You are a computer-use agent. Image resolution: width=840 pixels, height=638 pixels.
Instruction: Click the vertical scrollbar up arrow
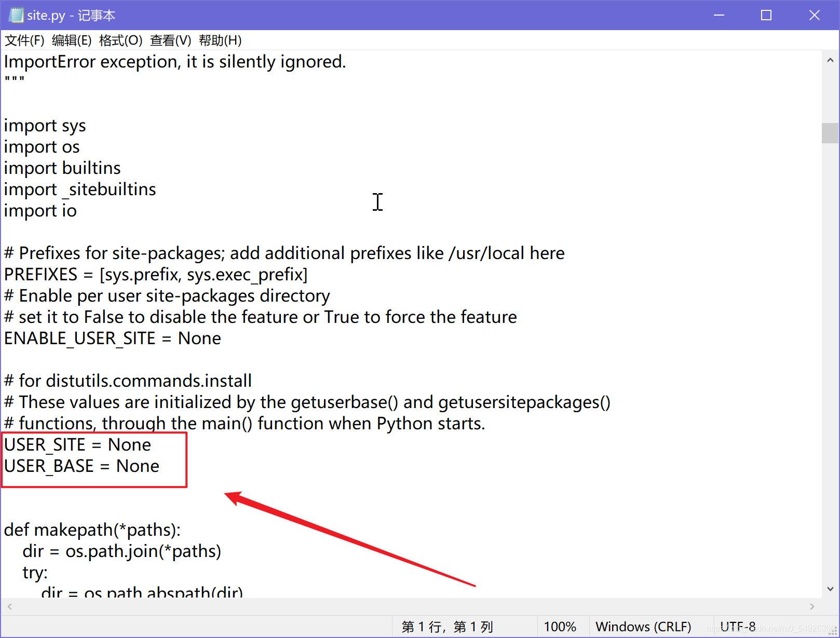click(830, 60)
